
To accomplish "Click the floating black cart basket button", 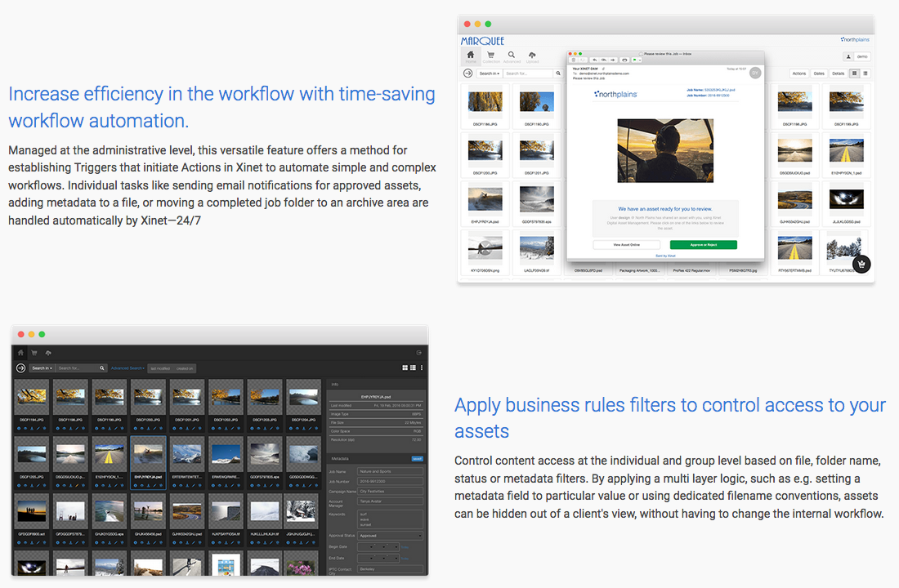I will pyautogui.click(x=861, y=264).
